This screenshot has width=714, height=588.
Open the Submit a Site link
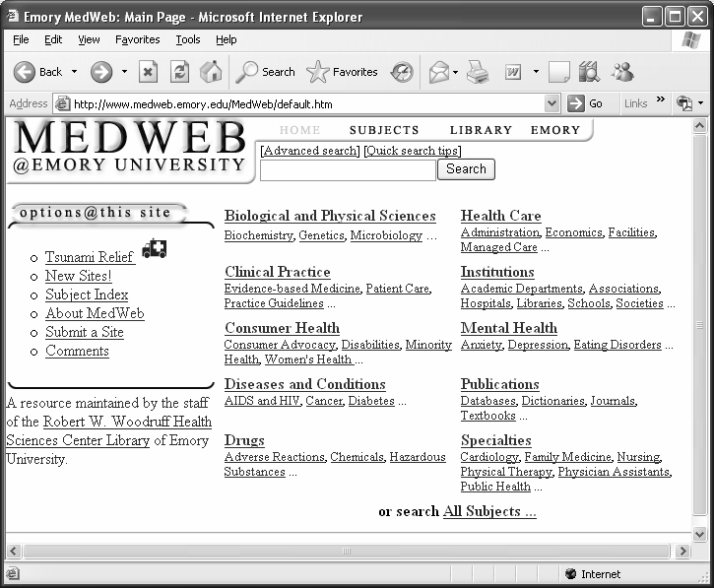pos(85,332)
